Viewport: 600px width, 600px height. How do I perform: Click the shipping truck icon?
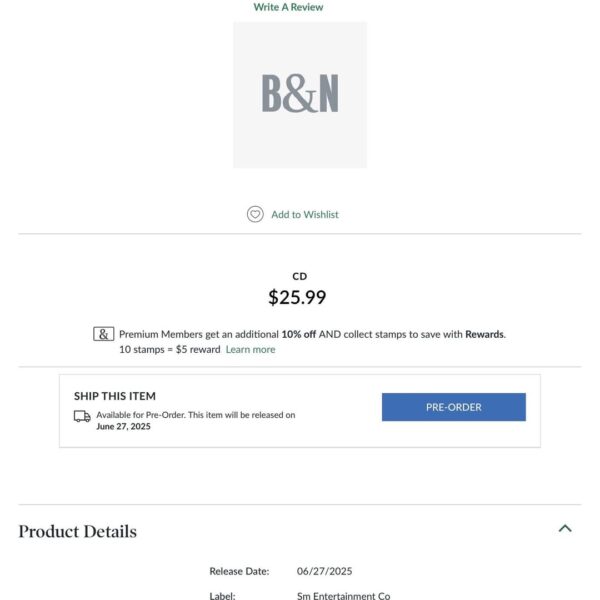click(x=82, y=416)
